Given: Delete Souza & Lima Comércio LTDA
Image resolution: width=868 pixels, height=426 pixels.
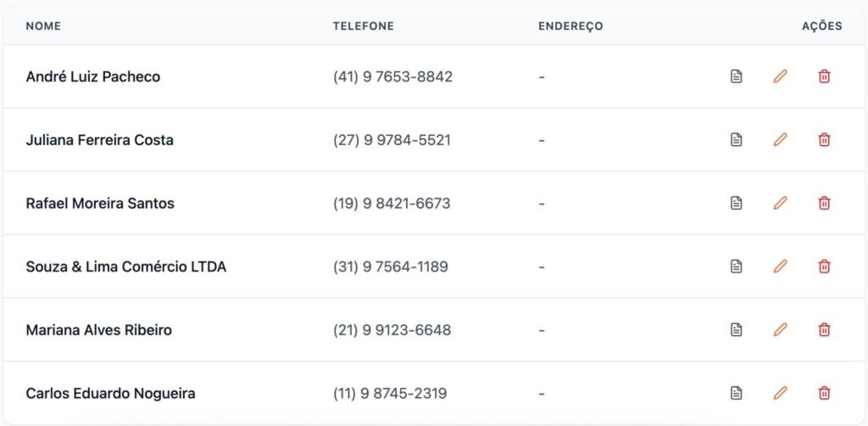Looking at the screenshot, I should coord(824,266).
